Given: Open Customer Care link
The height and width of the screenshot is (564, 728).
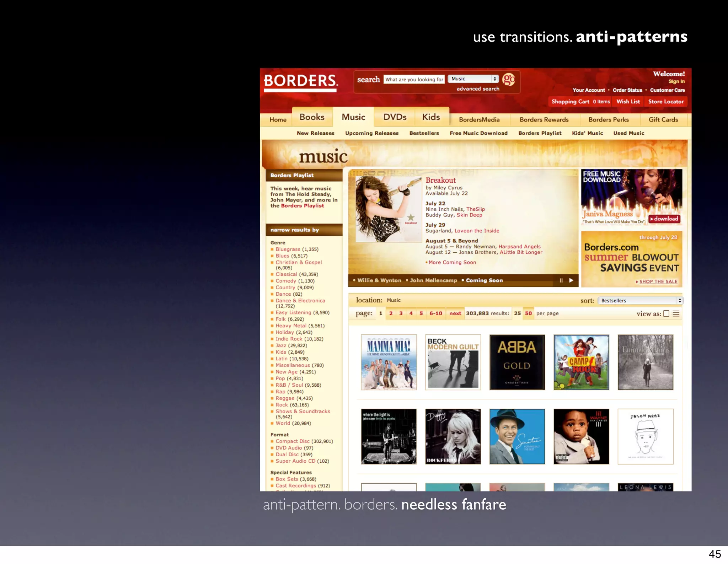Looking at the screenshot, I should pyautogui.click(x=668, y=90).
